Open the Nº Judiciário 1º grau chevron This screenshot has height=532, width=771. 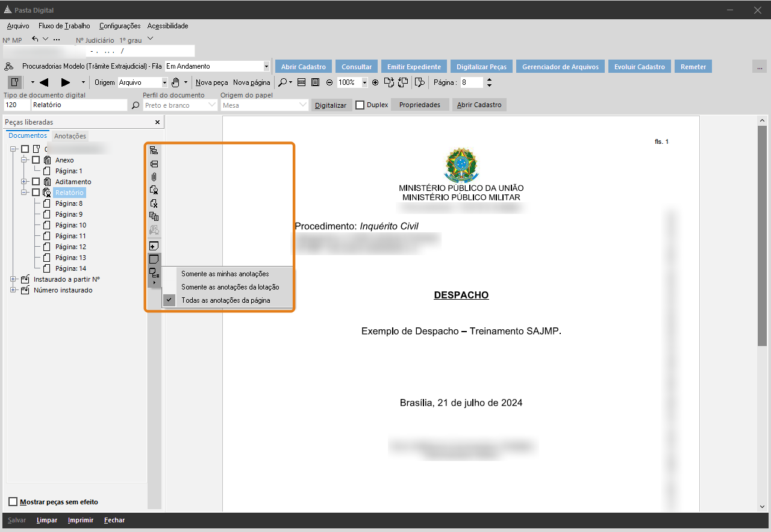coord(150,39)
